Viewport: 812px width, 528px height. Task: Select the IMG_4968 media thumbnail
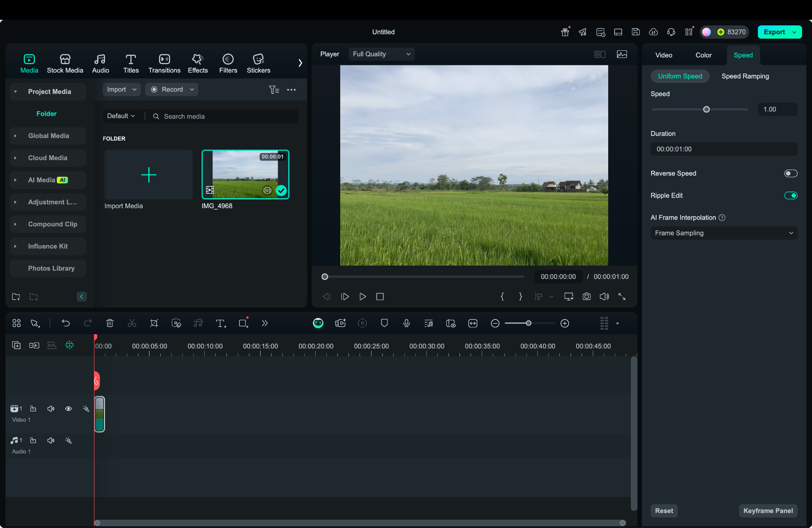[245, 174]
